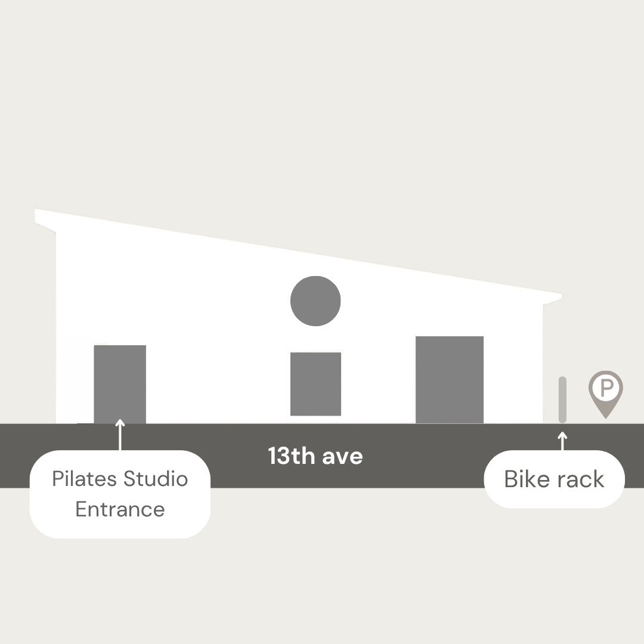The image size is (644, 644).
Task: Click the Pilates studio entrance door
Action: pyautogui.click(x=120, y=383)
